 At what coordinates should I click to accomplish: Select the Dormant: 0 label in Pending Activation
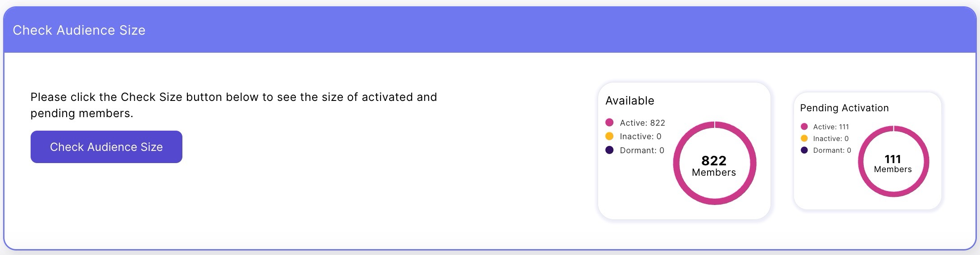coord(832,150)
